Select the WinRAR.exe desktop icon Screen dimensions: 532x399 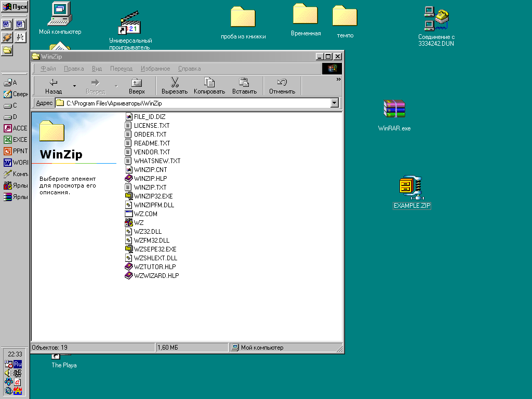pyautogui.click(x=394, y=115)
